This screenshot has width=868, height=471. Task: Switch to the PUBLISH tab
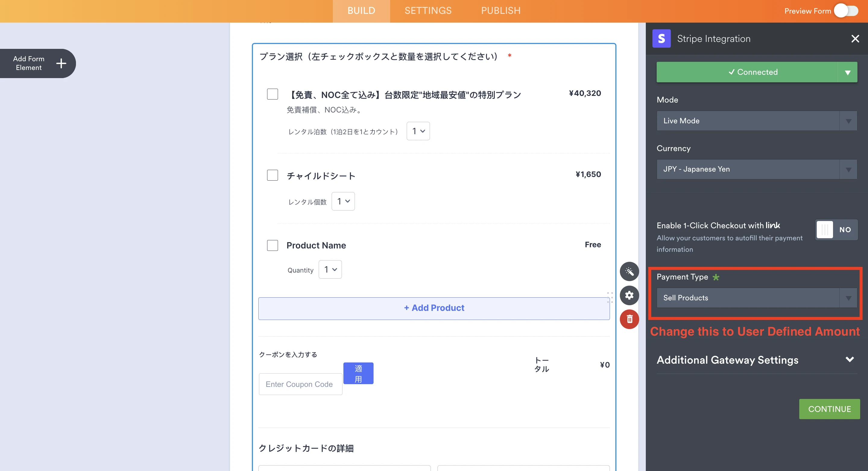tap(500, 11)
